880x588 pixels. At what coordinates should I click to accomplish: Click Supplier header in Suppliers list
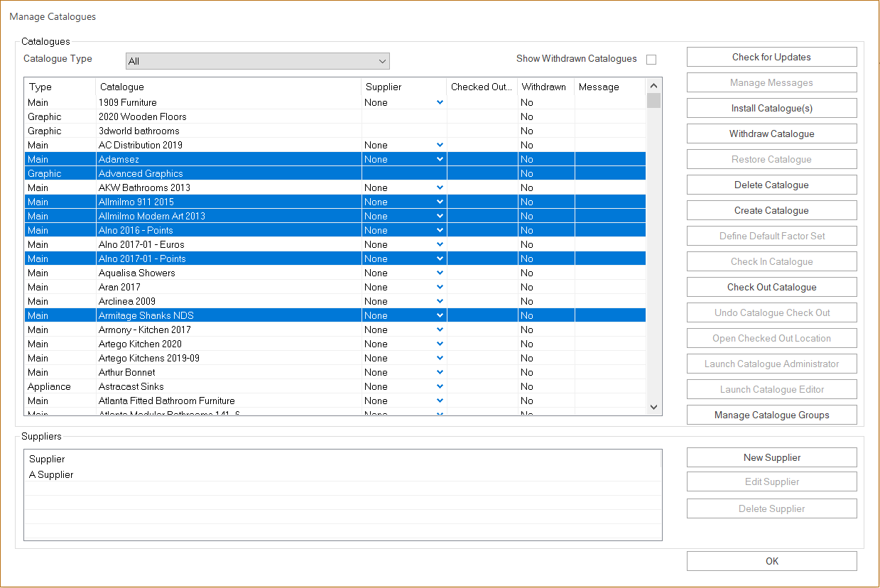click(343, 459)
